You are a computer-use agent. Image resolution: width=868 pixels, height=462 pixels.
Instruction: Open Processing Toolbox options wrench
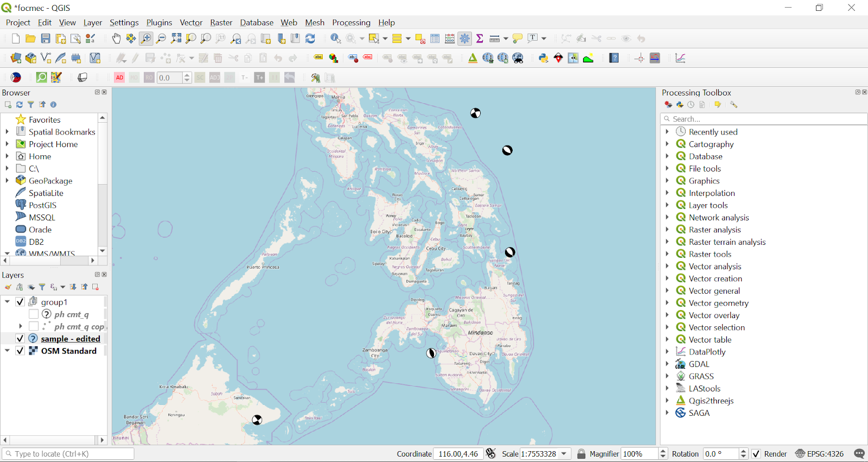[734, 105]
